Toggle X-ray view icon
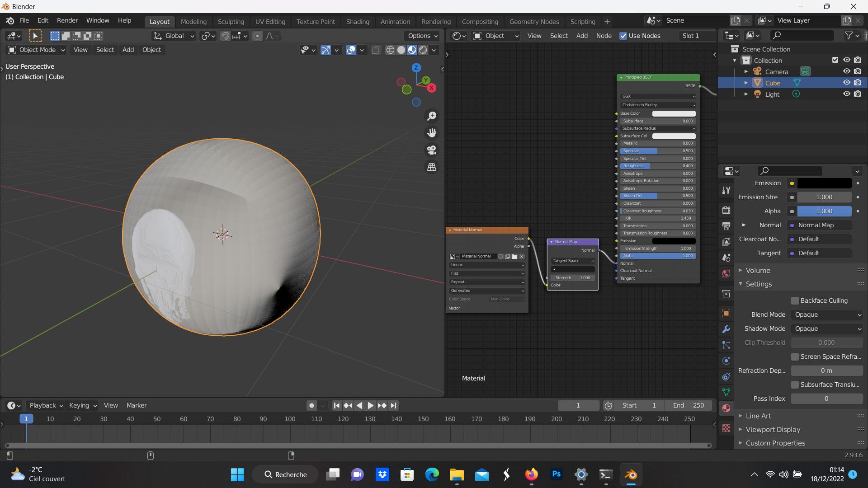Image resolution: width=868 pixels, height=488 pixels. [x=376, y=50]
